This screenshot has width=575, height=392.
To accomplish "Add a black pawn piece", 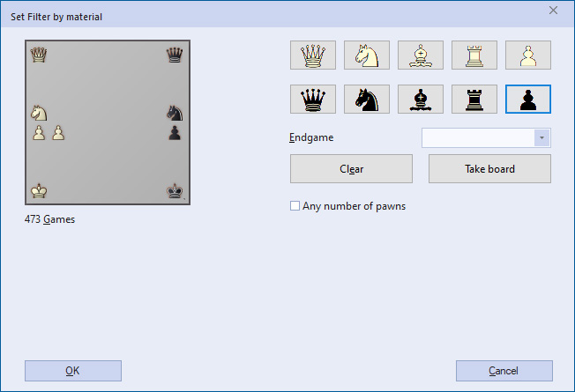I will (x=528, y=100).
